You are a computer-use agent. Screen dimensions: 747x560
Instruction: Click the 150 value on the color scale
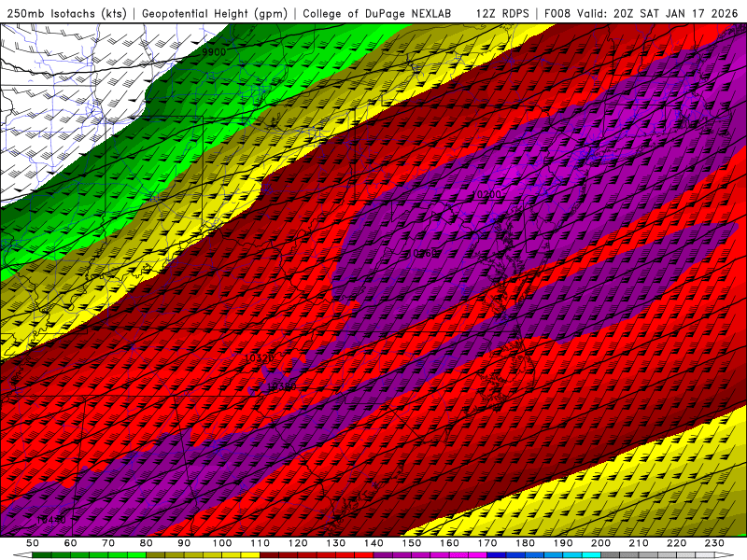click(x=412, y=543)
